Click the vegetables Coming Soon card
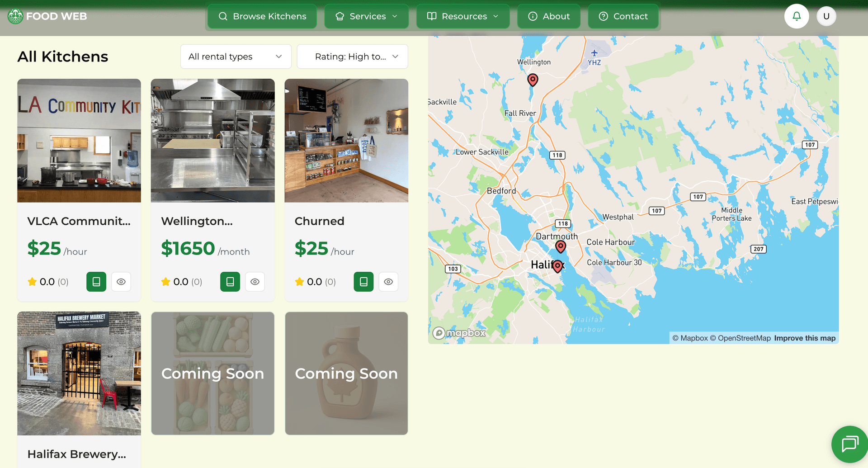This screenshot has height=468, width=868. (212, 373)
